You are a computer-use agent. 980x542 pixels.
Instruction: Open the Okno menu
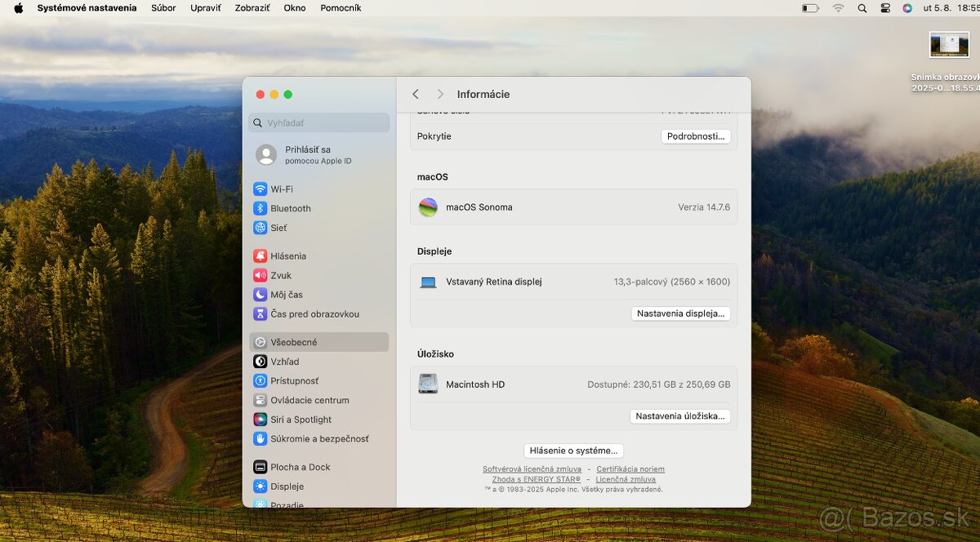point(295,7)
